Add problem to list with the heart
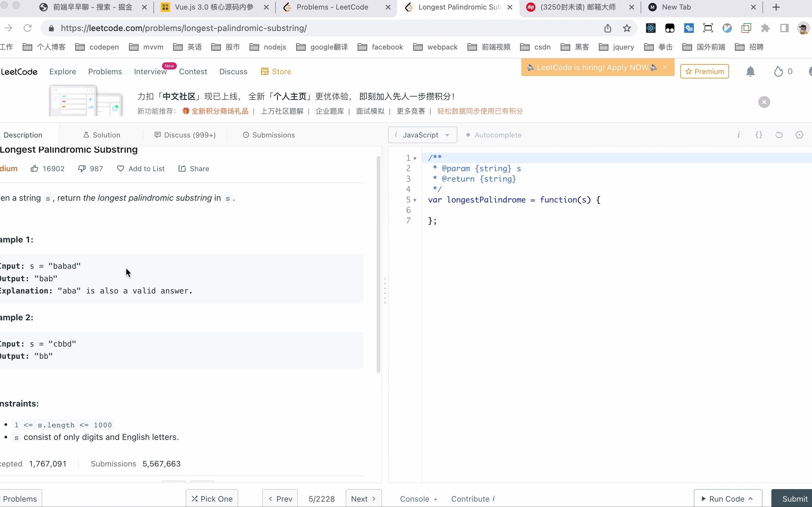The height and width of the screenshot is (507, 812). point(121,169)
